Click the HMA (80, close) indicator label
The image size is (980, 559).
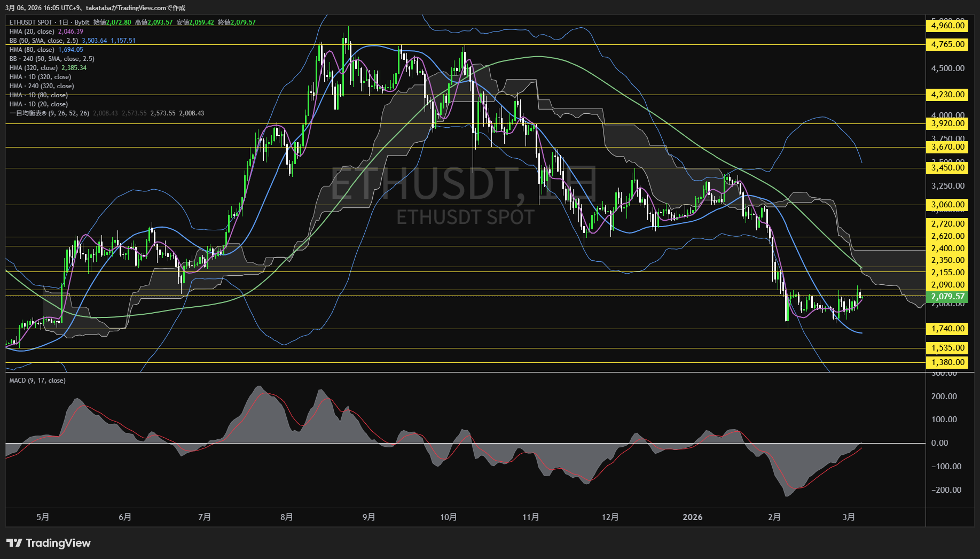[32, 50]
